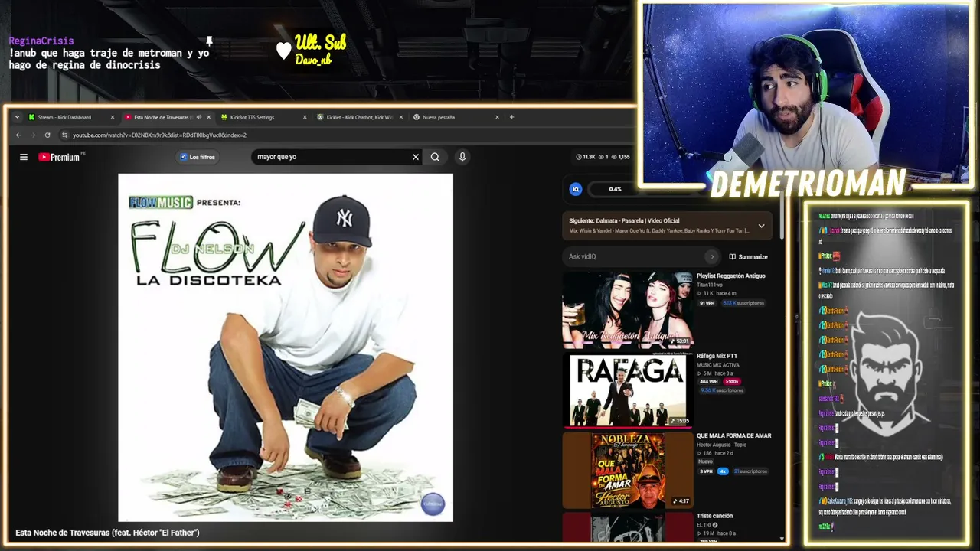Open the Triste canción video title
Image resolution: width=980 pixels, height=551 pixels.
click(715, 517)
